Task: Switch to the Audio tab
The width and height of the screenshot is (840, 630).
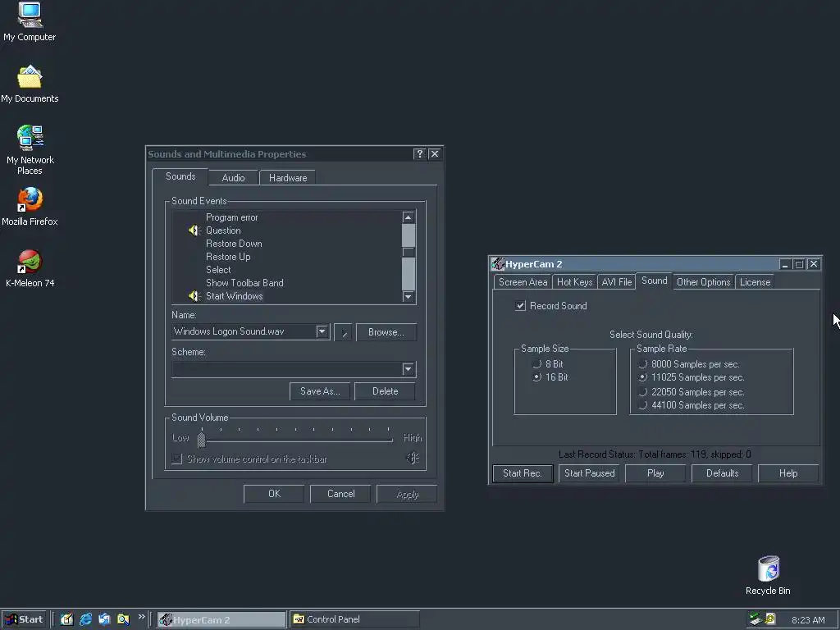Action: tap(233, 178)
